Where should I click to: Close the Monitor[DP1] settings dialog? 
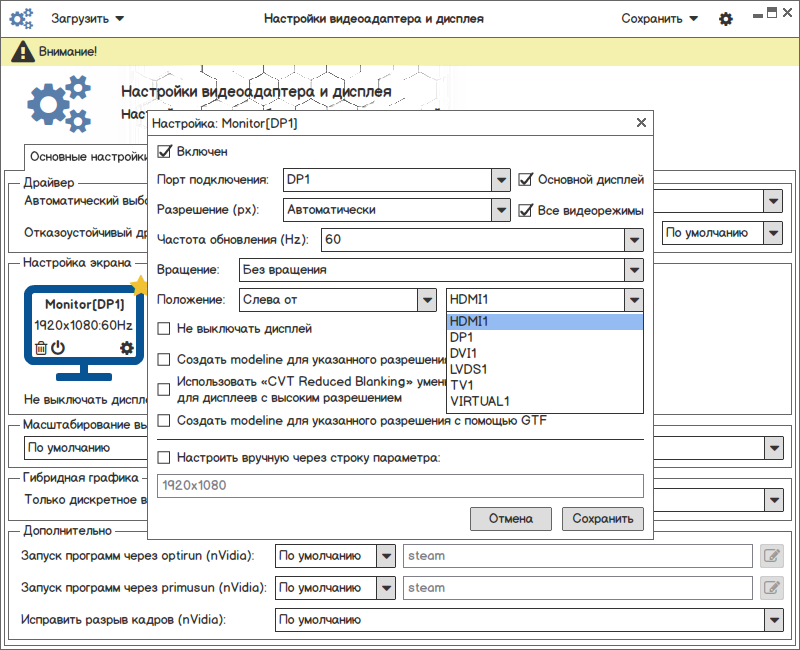(x=641, y=123)
